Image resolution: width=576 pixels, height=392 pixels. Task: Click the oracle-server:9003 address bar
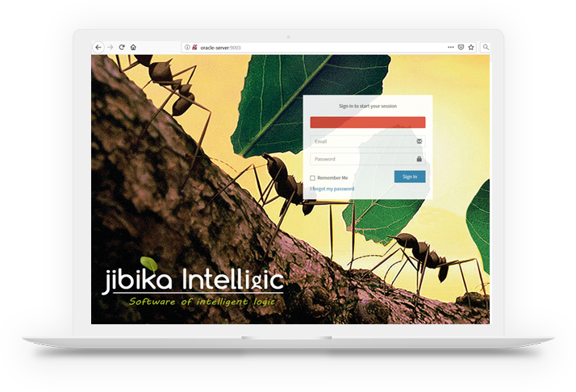(329, 48)
